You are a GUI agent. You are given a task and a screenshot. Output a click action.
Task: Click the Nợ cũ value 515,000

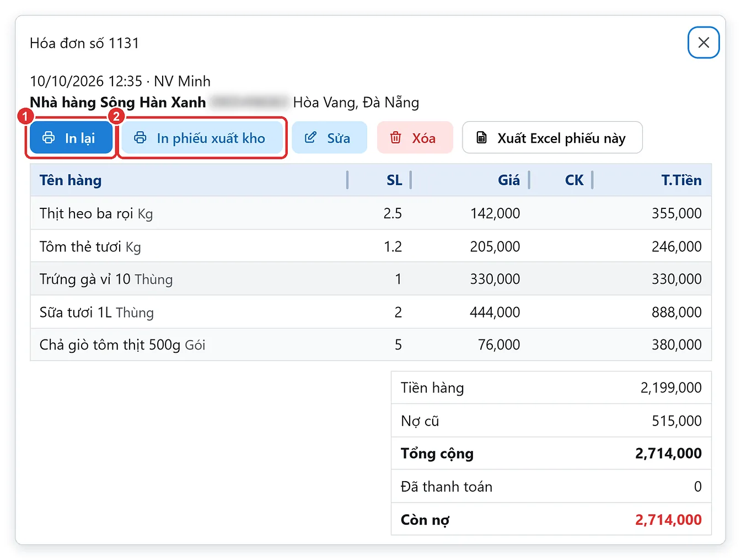pos(676,421)
